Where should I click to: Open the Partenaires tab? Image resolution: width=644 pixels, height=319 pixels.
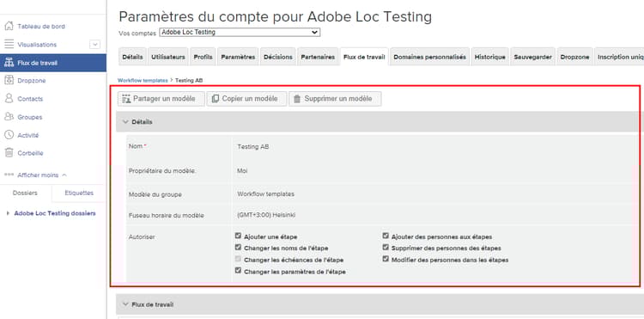tap(318, 57)
